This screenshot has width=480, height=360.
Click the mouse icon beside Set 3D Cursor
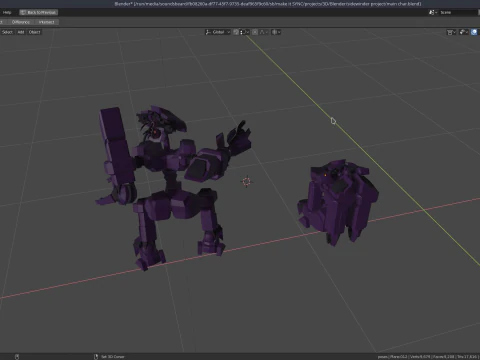96,357
